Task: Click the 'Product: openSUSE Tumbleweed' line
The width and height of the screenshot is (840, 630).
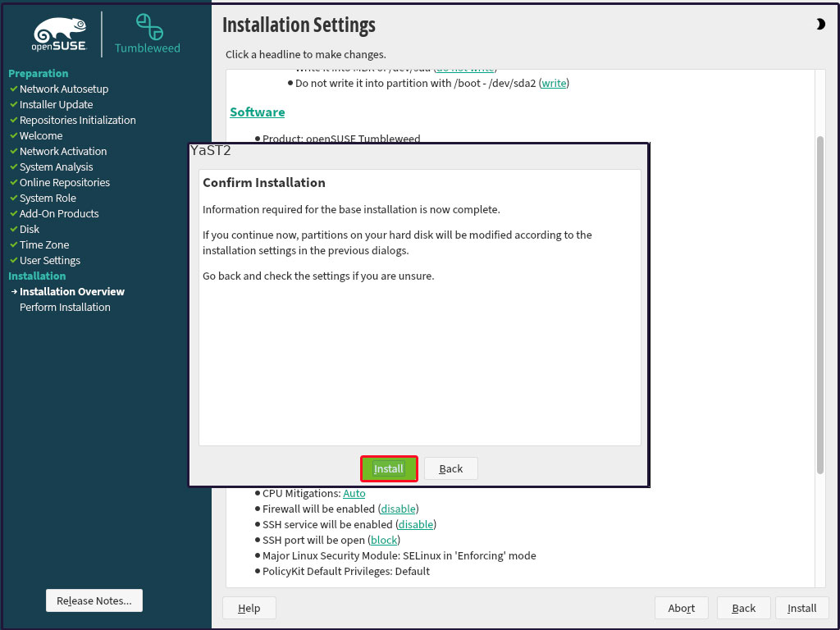Action: point(341,138)
